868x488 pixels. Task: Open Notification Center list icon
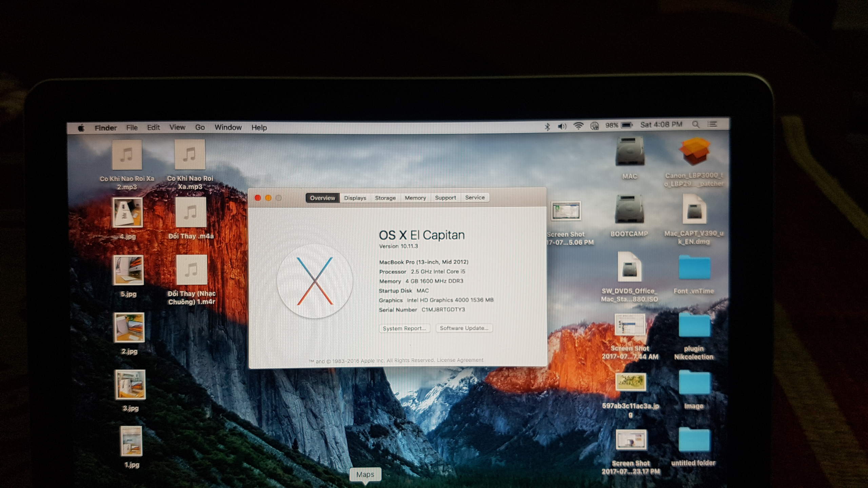[712, 124]
